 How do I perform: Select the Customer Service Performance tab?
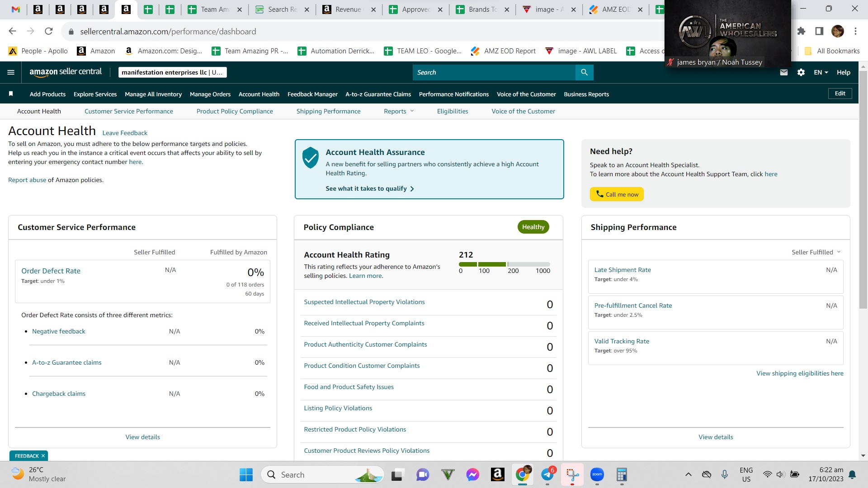tap(129, 111)
